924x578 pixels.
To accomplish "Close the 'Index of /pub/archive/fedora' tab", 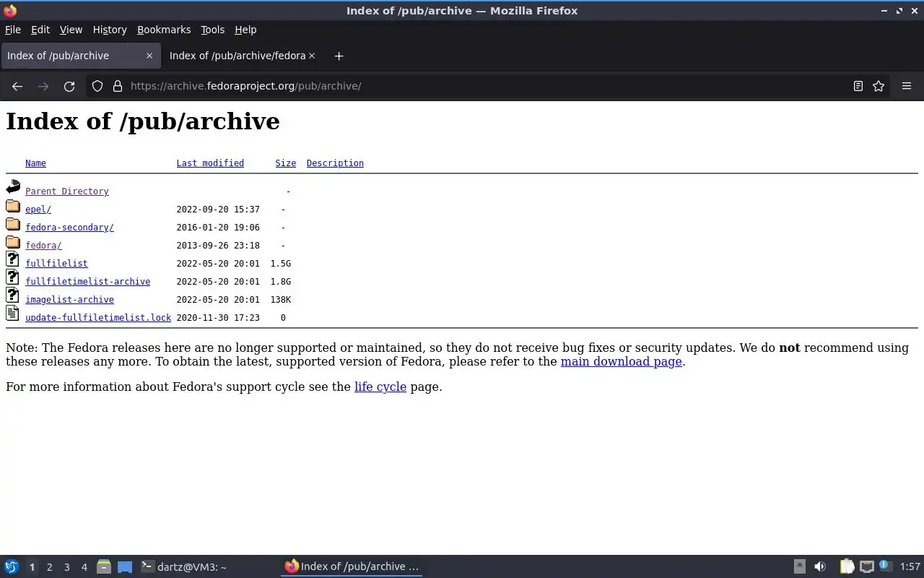I will click(312, 56).
